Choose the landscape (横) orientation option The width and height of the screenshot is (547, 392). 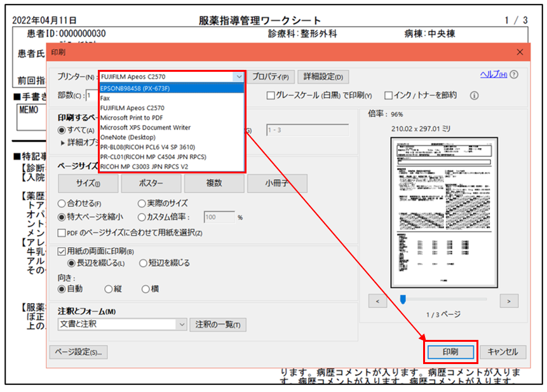coord(145,289)
